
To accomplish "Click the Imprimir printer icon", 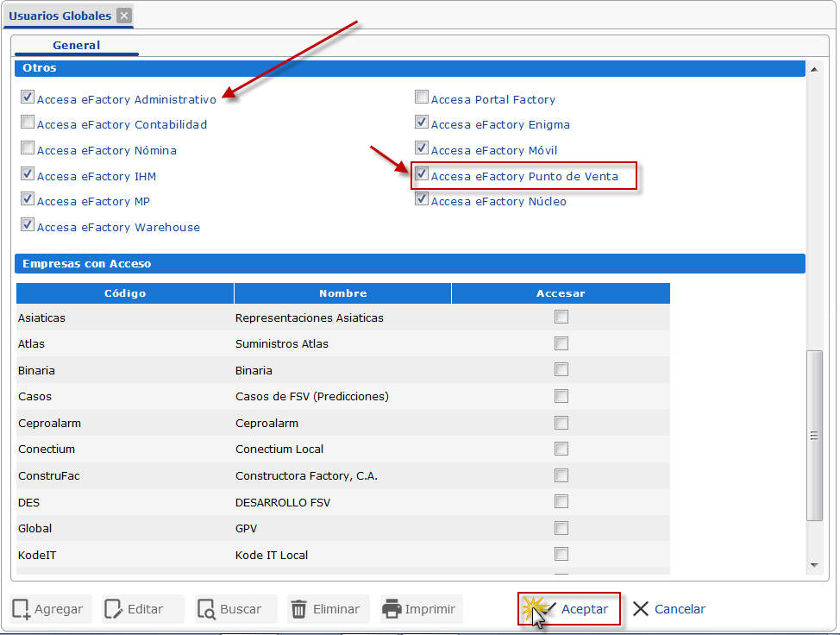I will pyautogui.click(x=392, y=609).
